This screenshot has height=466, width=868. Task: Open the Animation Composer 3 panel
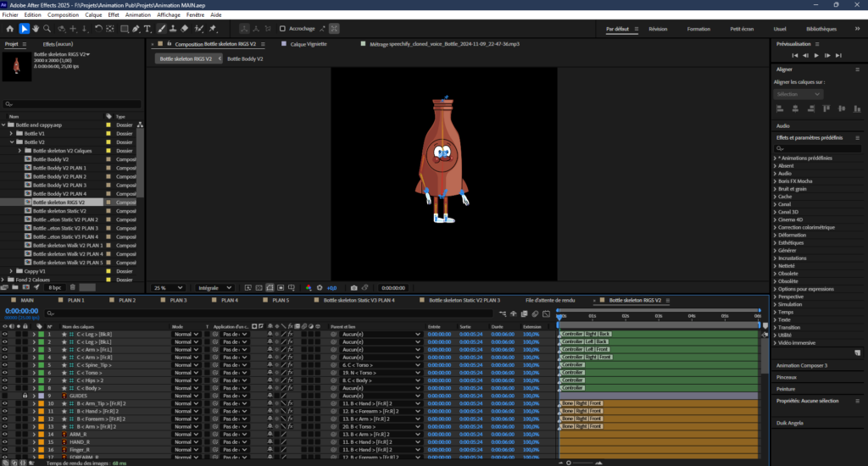coord(801,365)
